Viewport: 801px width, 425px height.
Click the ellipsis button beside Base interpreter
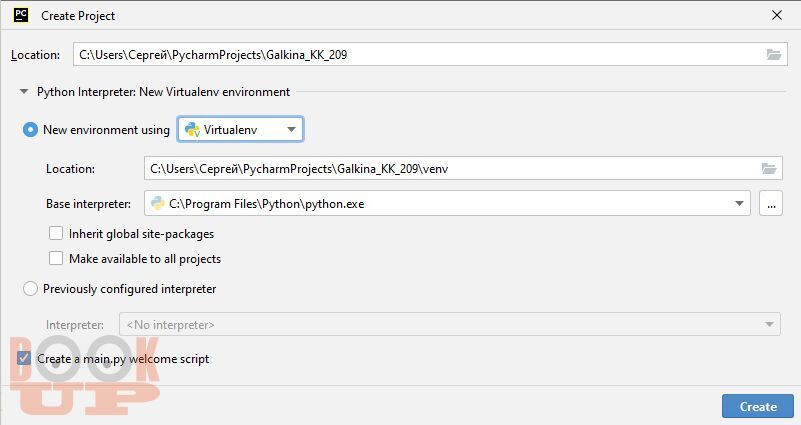[x=771, y=204]
